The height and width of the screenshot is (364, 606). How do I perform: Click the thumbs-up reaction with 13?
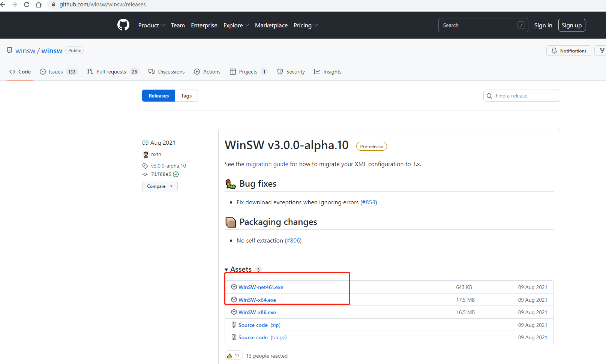(233, 355)
